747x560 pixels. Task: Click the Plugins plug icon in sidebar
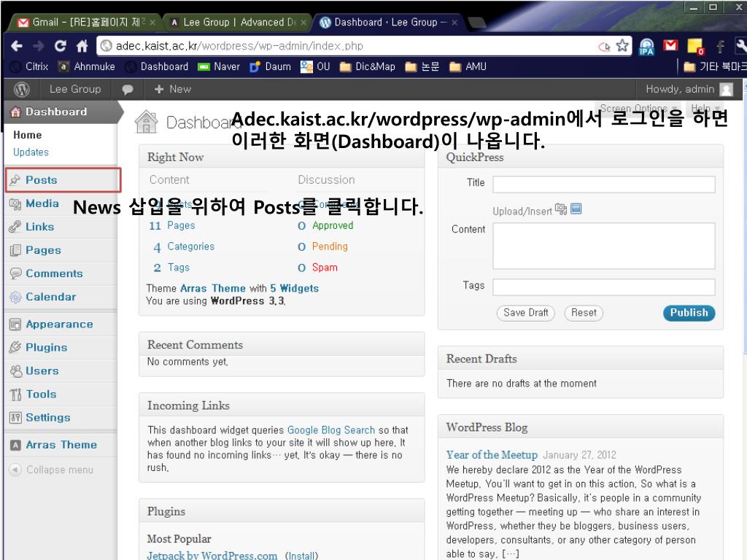15,347
